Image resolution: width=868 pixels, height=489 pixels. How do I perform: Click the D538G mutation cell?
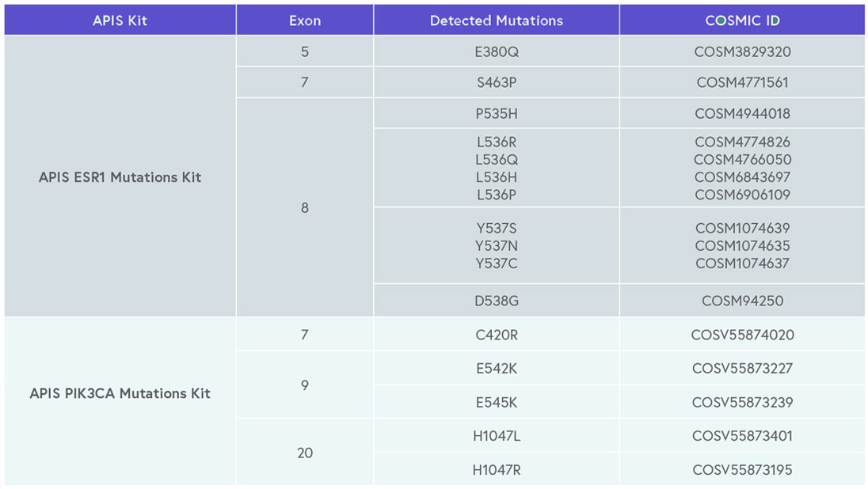pyautogui.click(x=497, y=301)
